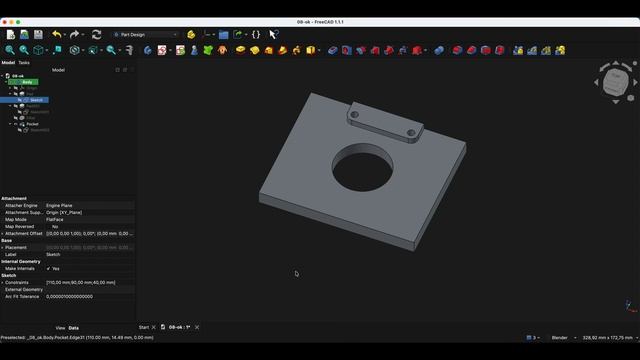Switch to the Start page tab
This screenshot has width=640, height=360.
click(144, 327)
